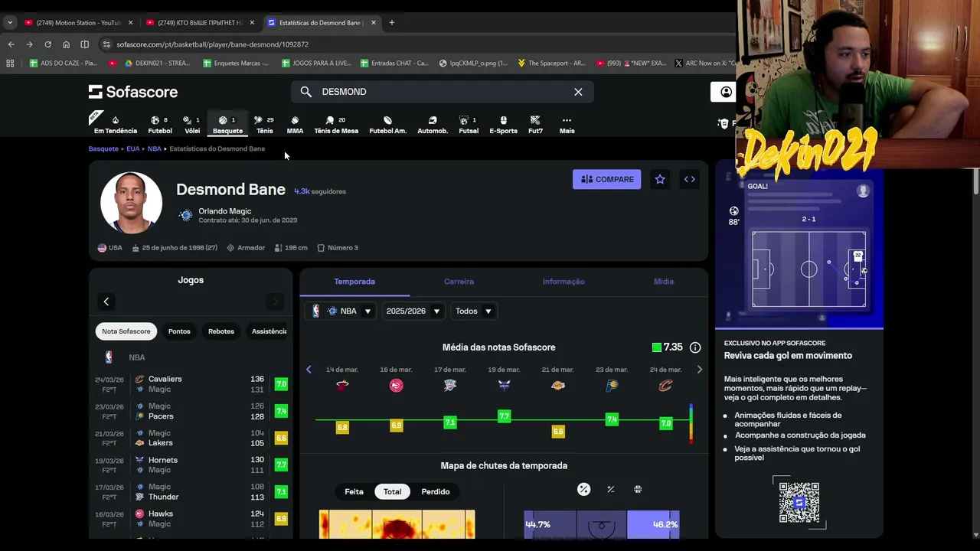This screenshot has height=551, width=980.
Task: Open the Tênis de Mesa section
Action: [x=336, y=124]
